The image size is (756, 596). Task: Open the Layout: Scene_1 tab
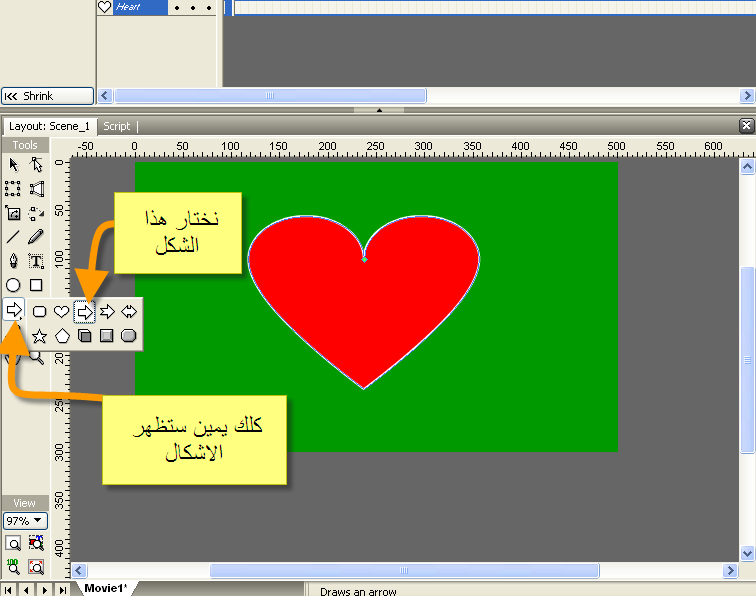click(49, 126)
